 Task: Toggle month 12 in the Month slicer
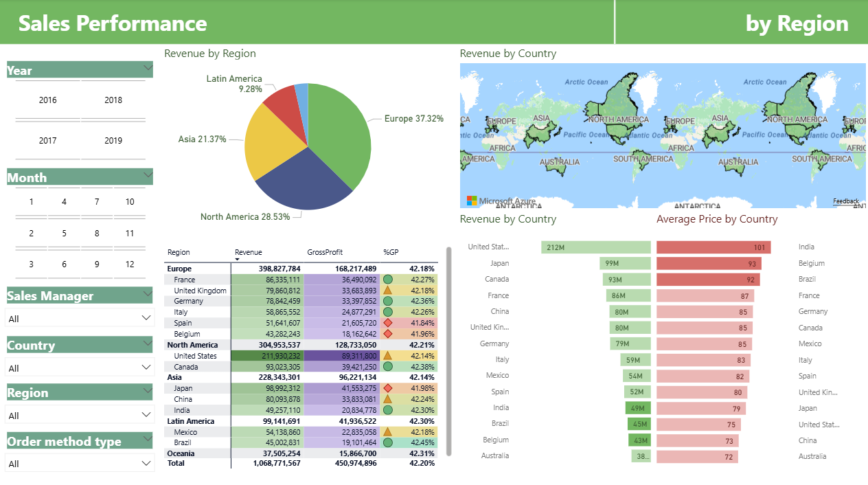coord(130,264)
